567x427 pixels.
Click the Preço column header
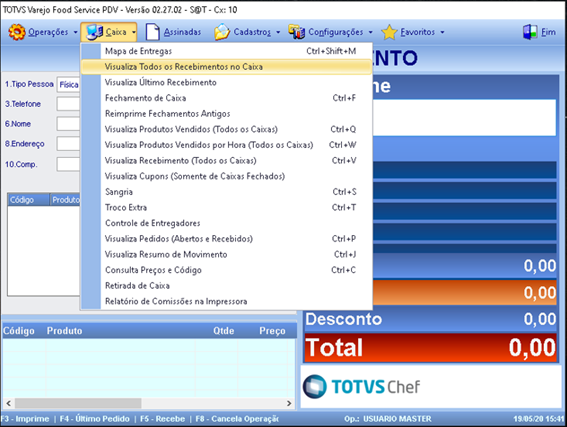click(x=272, y=331)
